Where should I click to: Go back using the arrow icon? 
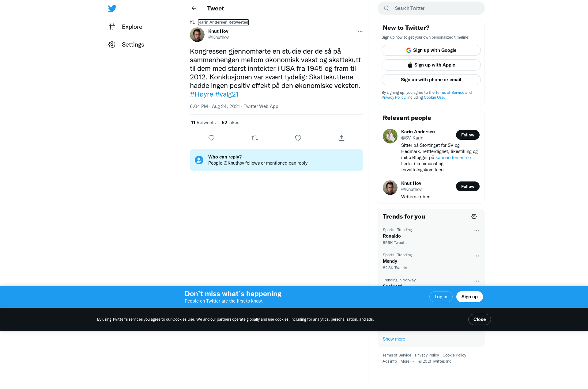(x=194, y=8)
